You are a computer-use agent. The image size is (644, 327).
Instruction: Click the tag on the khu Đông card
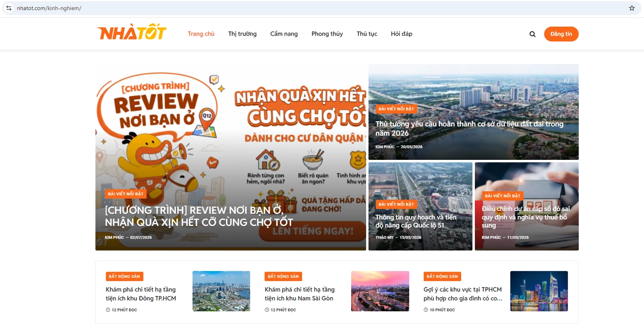coord(125,276)
